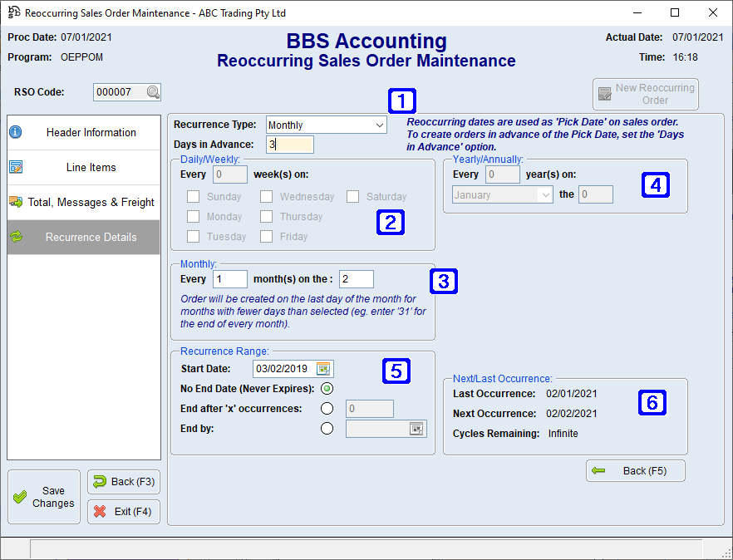The height and width of the screenshot is (560, 733).
Task: Select the End after 'x' occurrences radio button
Action: click(x=327, y=408)
